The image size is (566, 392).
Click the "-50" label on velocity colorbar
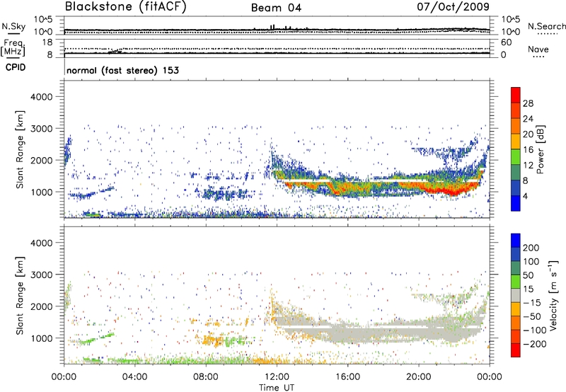pyautogui.click(x=532, y=317)
